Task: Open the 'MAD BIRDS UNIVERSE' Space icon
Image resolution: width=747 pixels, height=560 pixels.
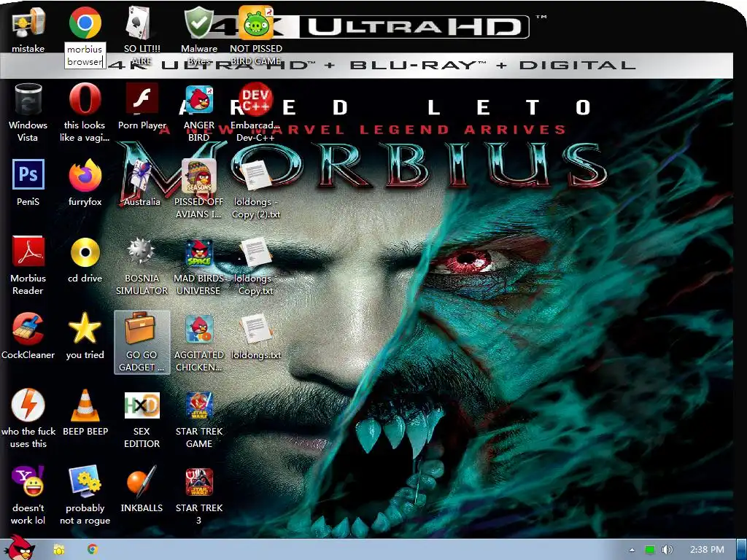Action: pos(198,252)
